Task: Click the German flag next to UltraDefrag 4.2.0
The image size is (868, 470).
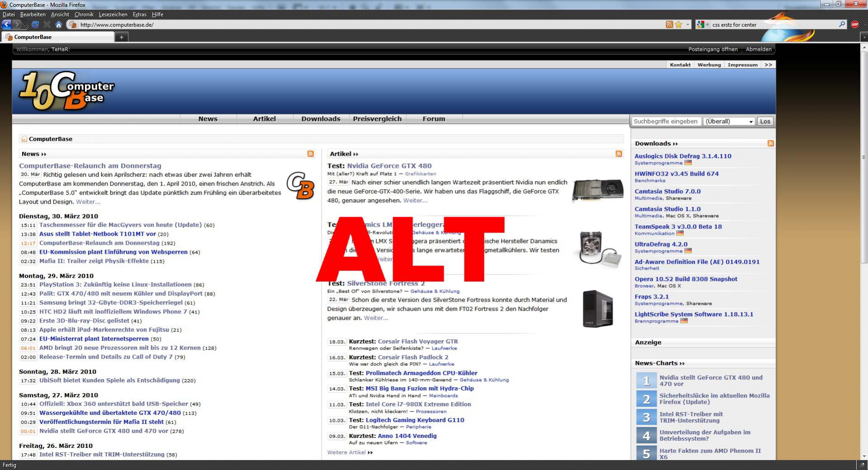Action: pos(688,251)
